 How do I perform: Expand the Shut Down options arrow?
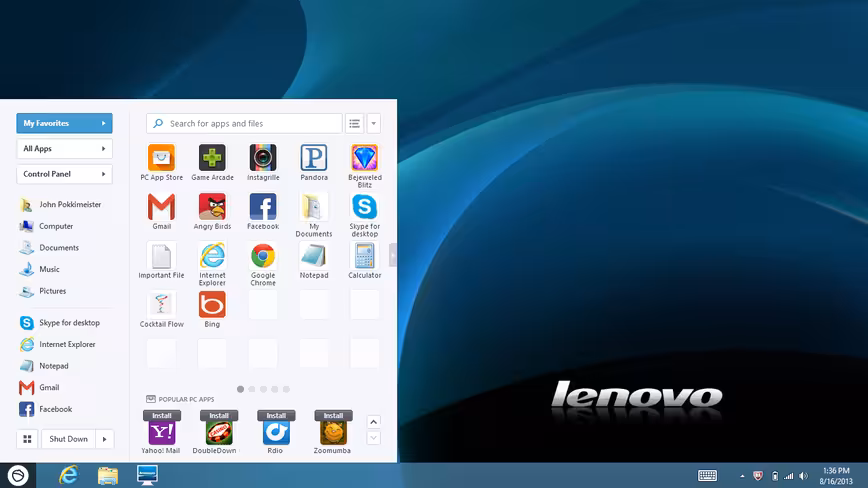(x=105, y=439)
